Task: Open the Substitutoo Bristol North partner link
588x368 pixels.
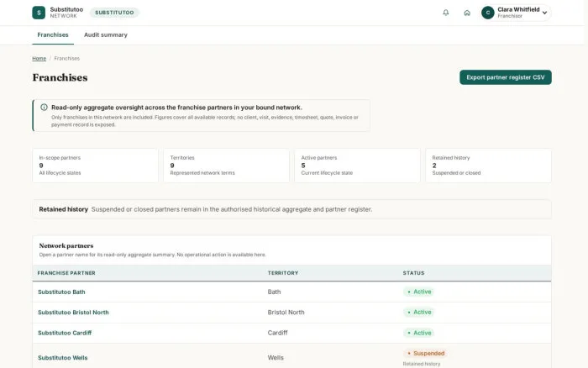Action: tap(73, 312)
